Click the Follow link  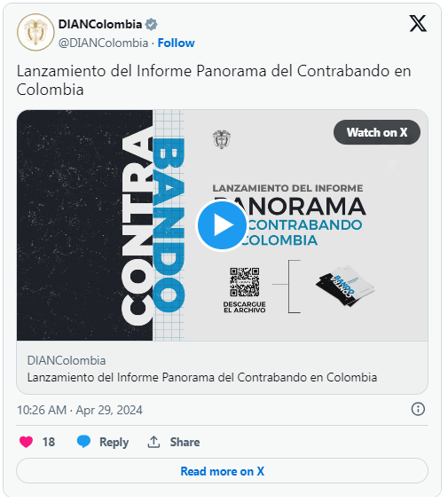click(177, 43)
